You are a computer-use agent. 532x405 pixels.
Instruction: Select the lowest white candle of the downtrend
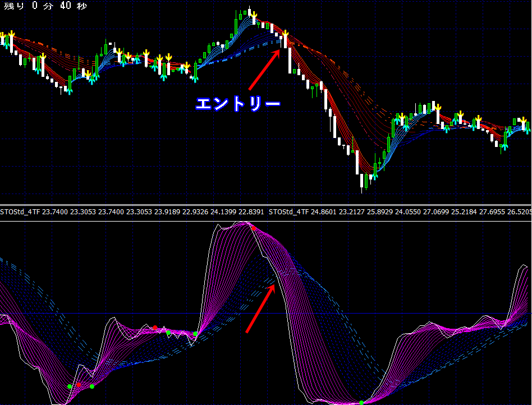pyautogui.click(x=361, y=183)
